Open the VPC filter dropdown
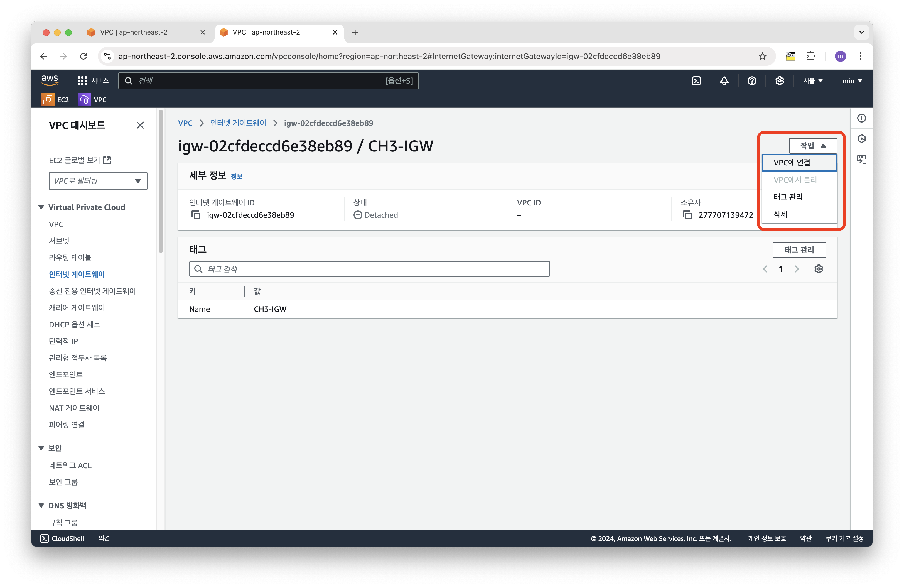The width and height of the screenshot is (904, 588). 98,181
